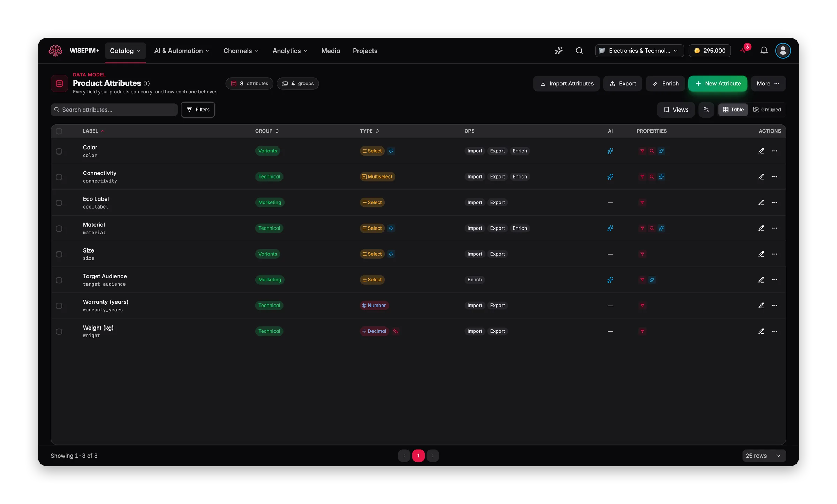
Task: Open the Electronics & Technol... workspace selector
Action: tap(639, 51)
